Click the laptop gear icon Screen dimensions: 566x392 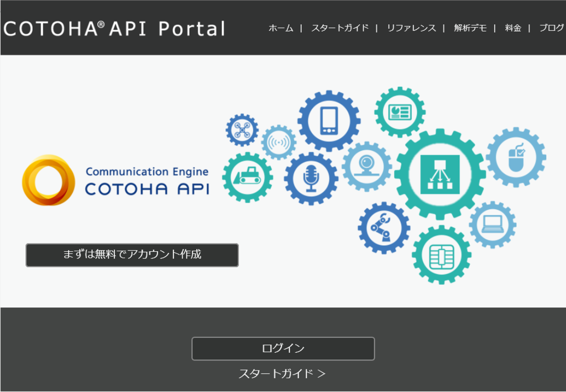pyautogui.click(x=492, y=225)
